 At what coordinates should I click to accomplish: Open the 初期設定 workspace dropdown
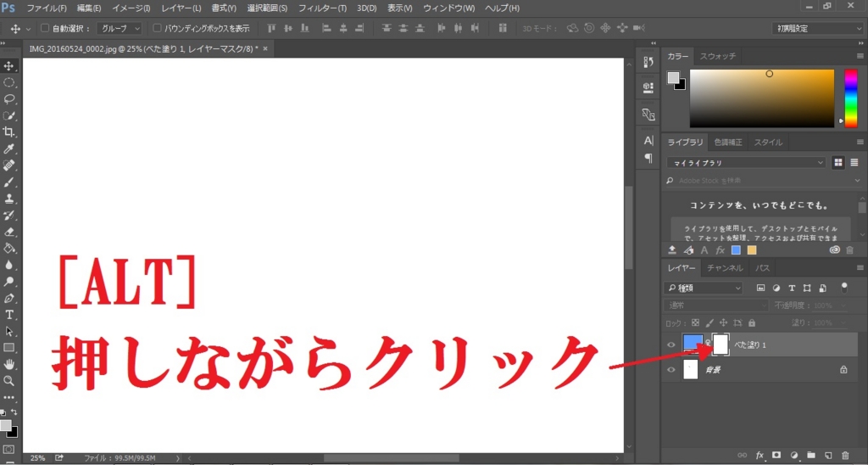coord(817,28)
